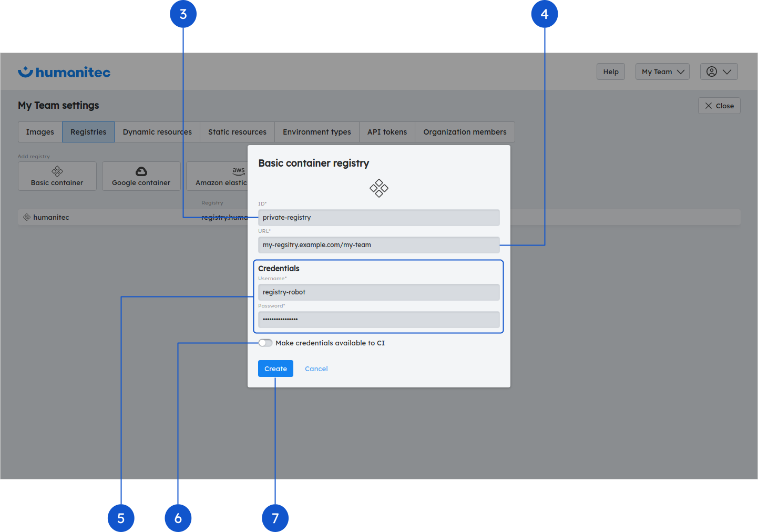Switch to Organization members tab

point(465,132)
